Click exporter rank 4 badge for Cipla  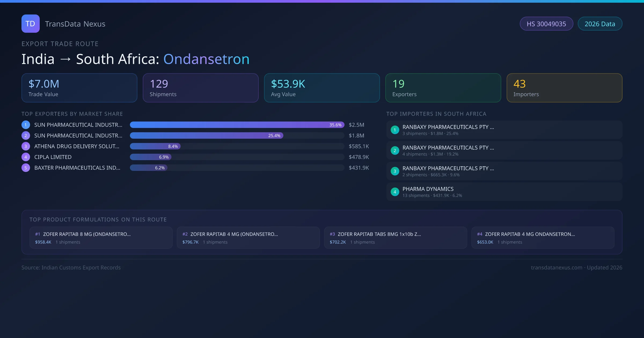pos(26,157)
